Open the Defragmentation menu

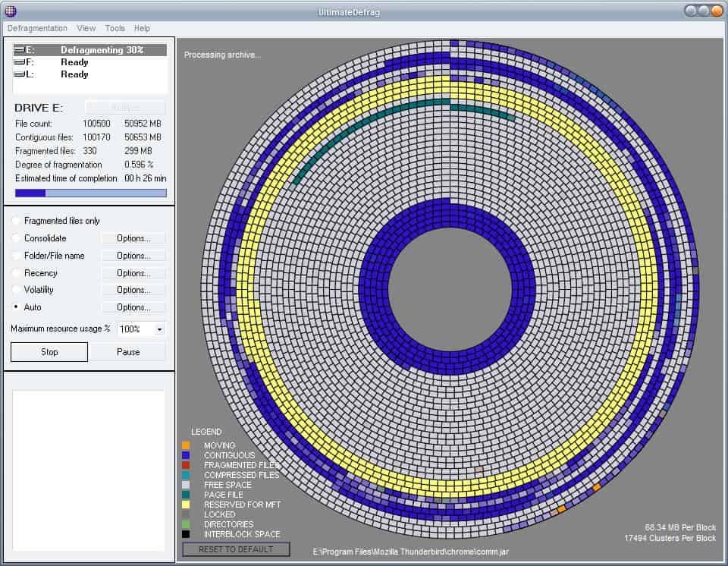coord(37,28)
